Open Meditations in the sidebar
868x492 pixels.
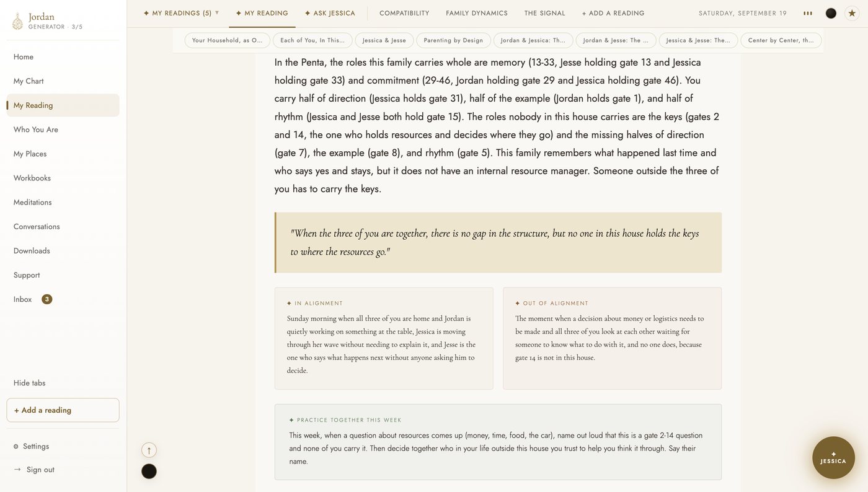(63, 202)
